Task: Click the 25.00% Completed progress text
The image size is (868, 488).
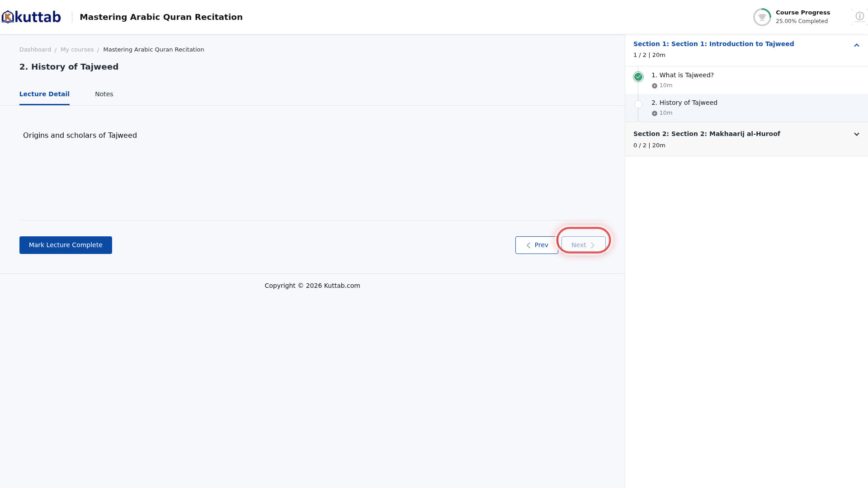Action: [x=802, y=21]
